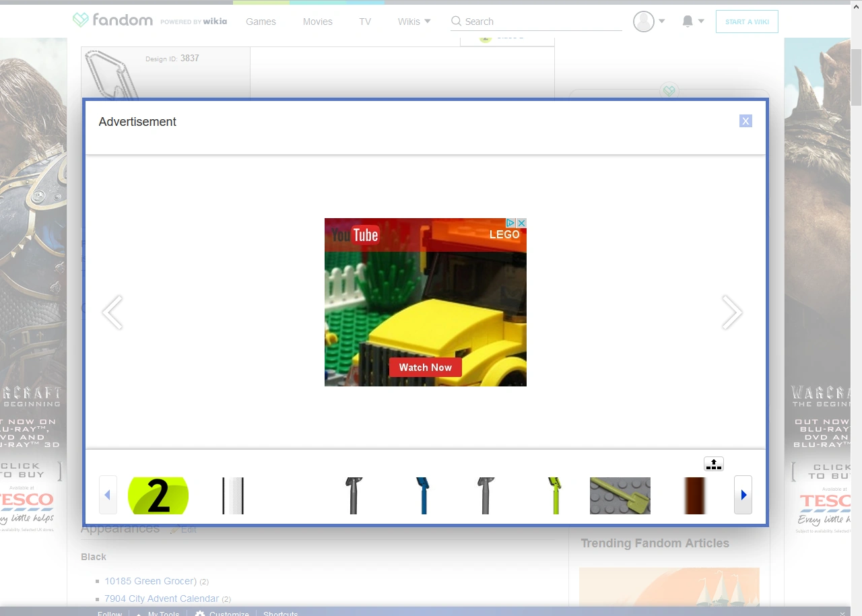The image size is (862, 616).
Task: Click the Start a Wiki button
Action: [746, 22]
